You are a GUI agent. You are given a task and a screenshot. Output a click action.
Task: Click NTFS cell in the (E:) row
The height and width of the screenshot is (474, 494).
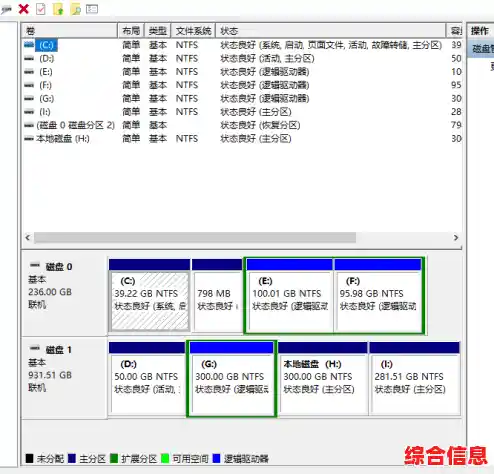(x=187, y=72)
